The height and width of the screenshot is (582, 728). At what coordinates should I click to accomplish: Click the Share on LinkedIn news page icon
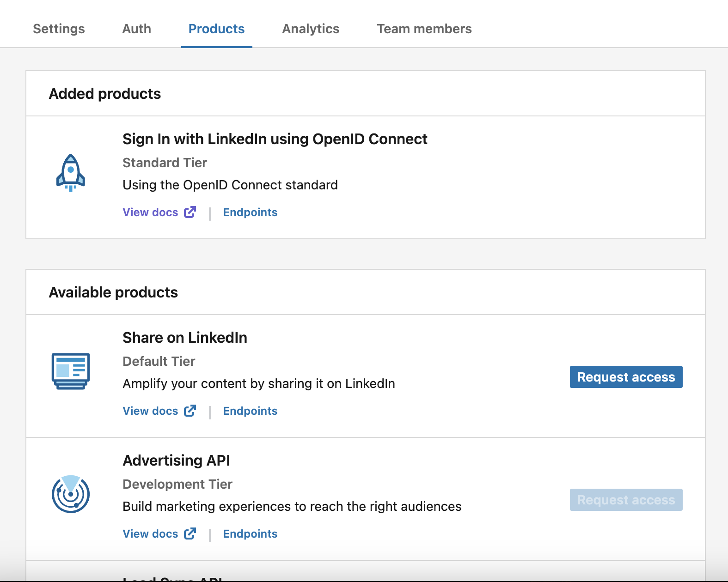point(70,371)
